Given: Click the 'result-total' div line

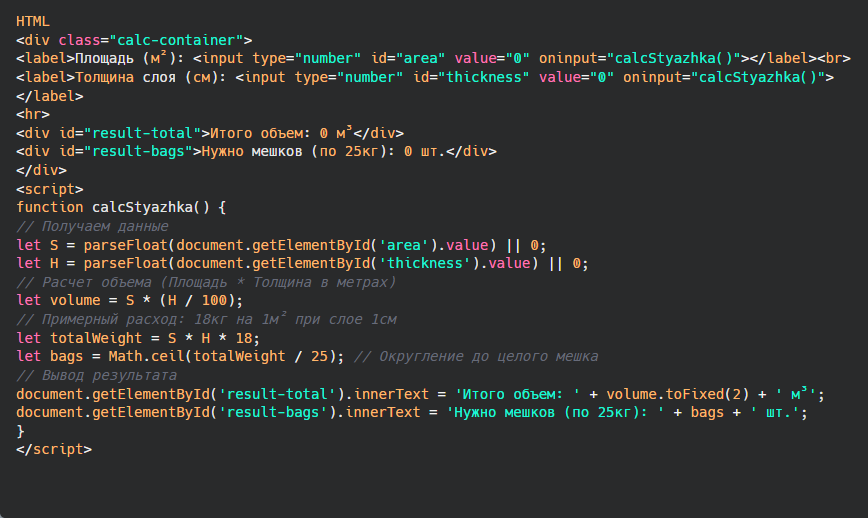Looking at the screenshot, I should [x=210, y=133].
